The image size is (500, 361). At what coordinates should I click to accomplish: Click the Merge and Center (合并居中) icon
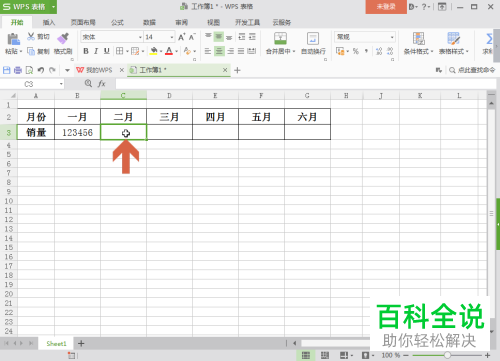pos(280,39)
